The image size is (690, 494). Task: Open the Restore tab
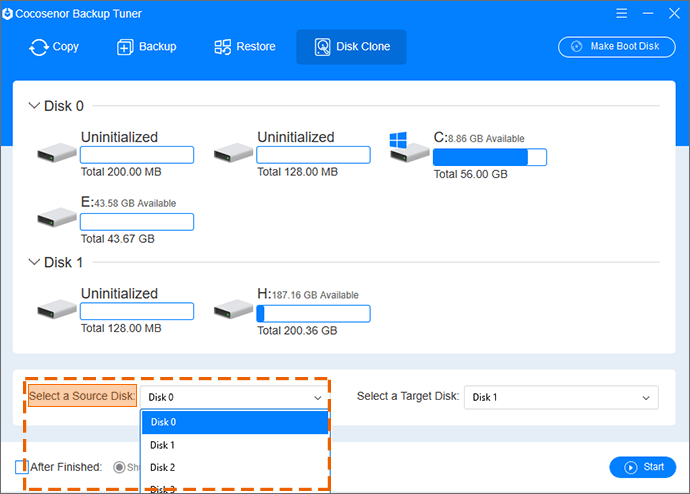click(245, 47)
